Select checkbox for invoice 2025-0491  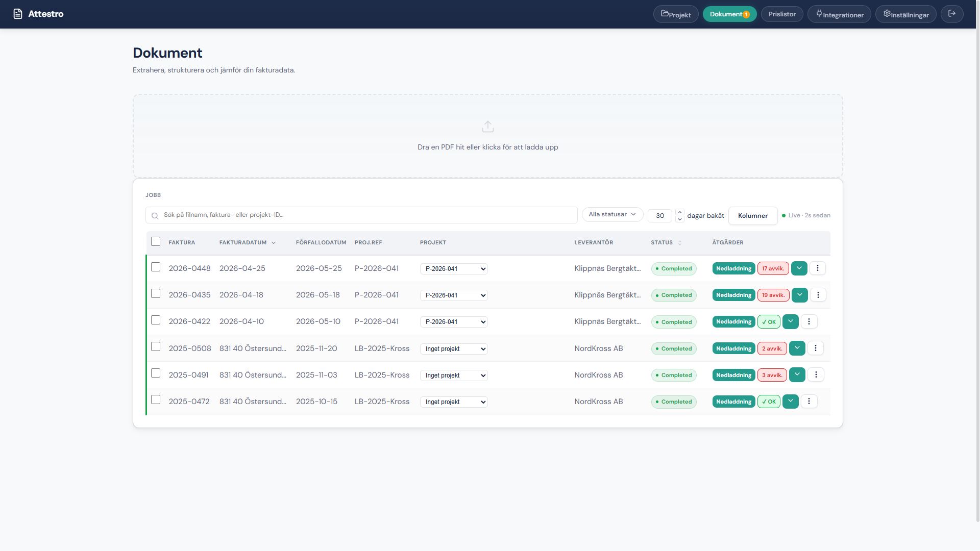tap(156, 373)
